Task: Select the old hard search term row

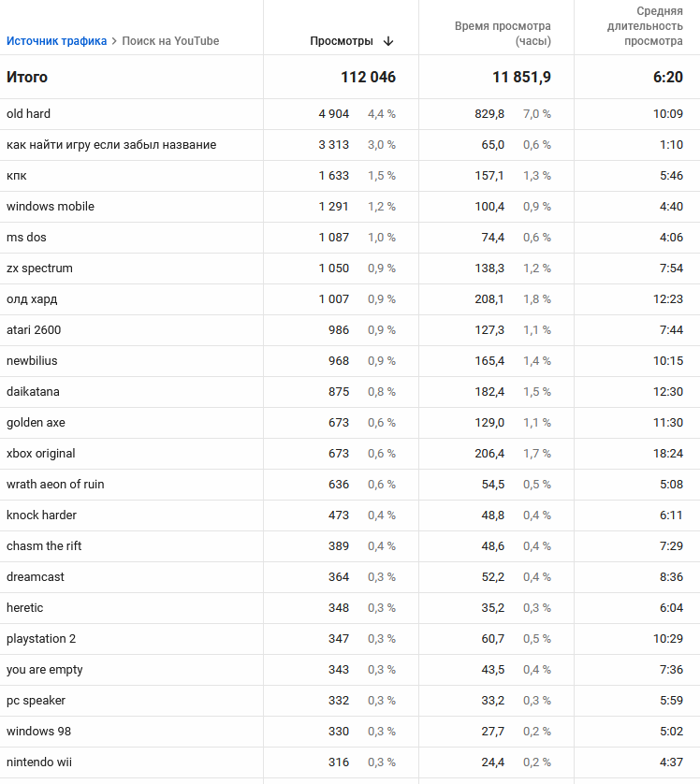Action: pos(350,114)
